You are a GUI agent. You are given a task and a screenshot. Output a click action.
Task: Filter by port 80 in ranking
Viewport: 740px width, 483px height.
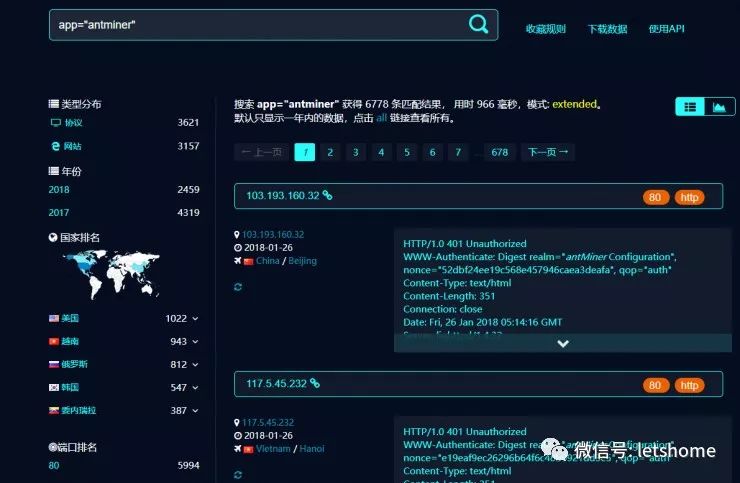pos(54,466)
